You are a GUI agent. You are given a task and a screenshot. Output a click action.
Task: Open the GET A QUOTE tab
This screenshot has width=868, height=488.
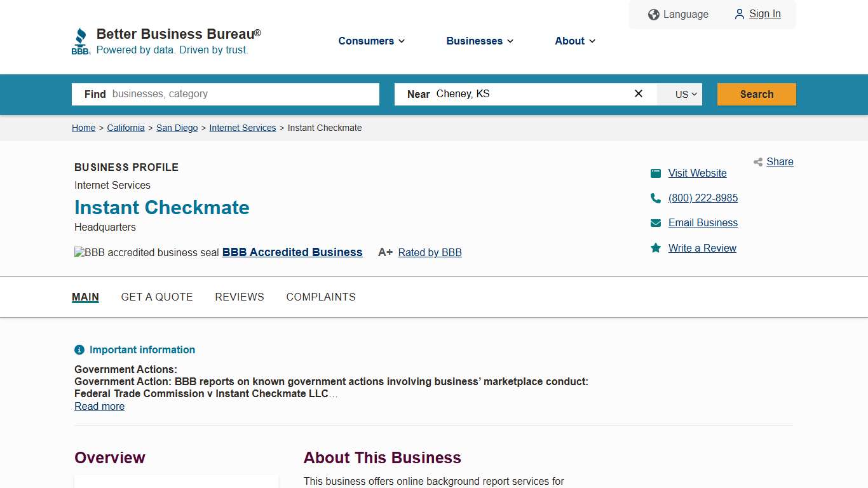tap(157, 297)
